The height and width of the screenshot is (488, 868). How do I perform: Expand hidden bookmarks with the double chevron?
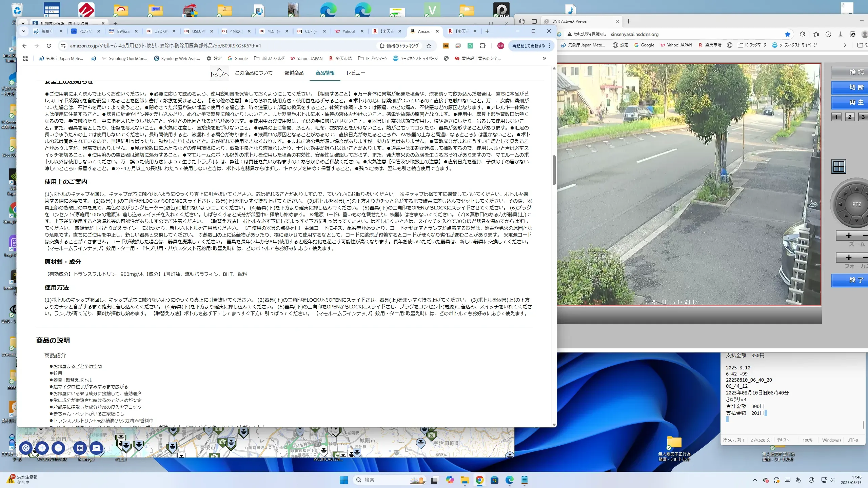point(544,58)
